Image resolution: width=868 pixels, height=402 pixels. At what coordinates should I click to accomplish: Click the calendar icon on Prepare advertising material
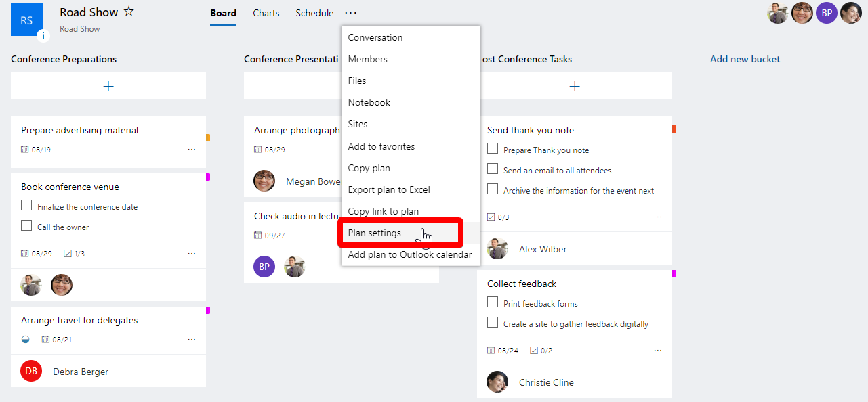[x=24, y=149]
